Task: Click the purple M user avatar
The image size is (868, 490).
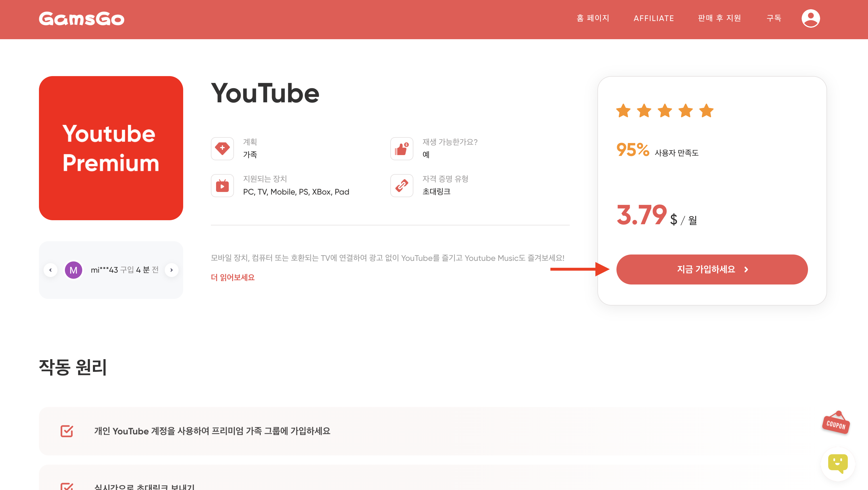Action: pos(74,270)
